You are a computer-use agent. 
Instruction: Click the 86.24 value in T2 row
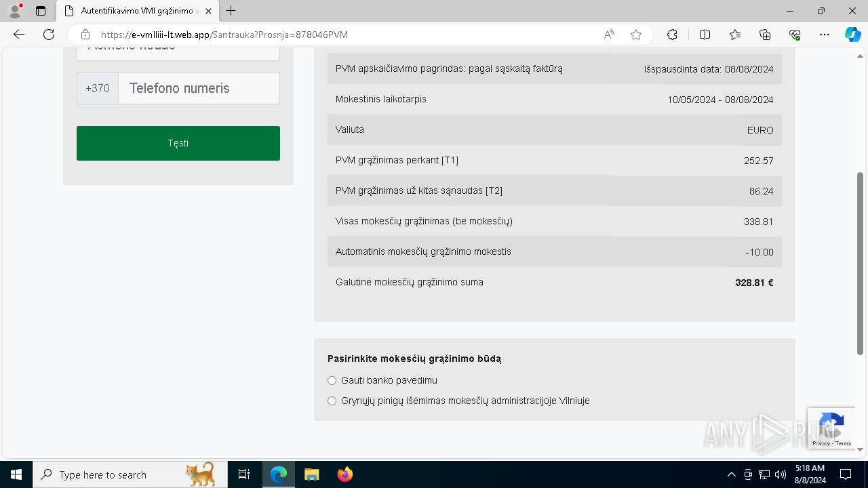(x=762, y=191)
